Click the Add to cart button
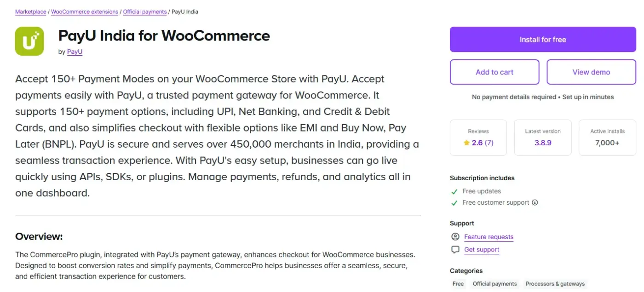644x292 pixels. click(x=494, y=72)
